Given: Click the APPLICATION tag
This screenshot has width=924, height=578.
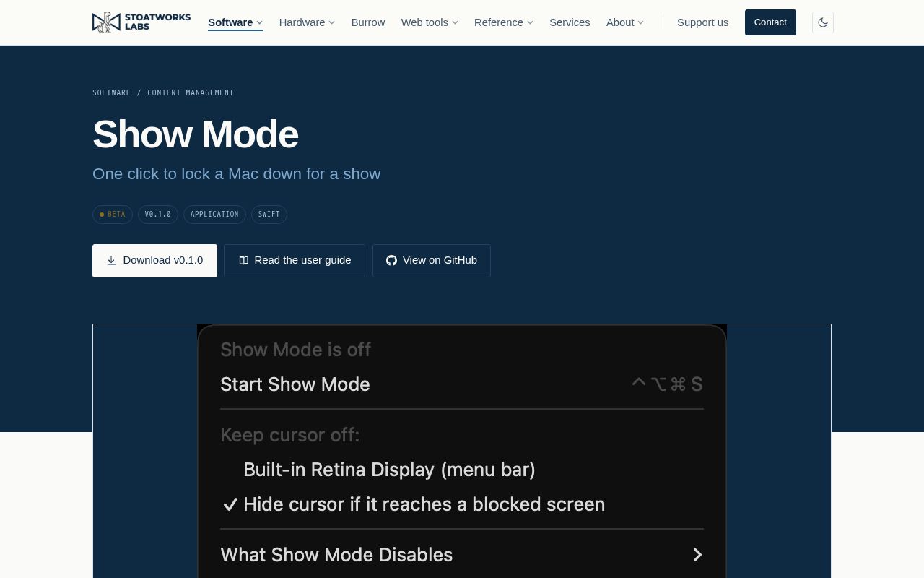Looking at the screenshot, I should pos(214,215).
